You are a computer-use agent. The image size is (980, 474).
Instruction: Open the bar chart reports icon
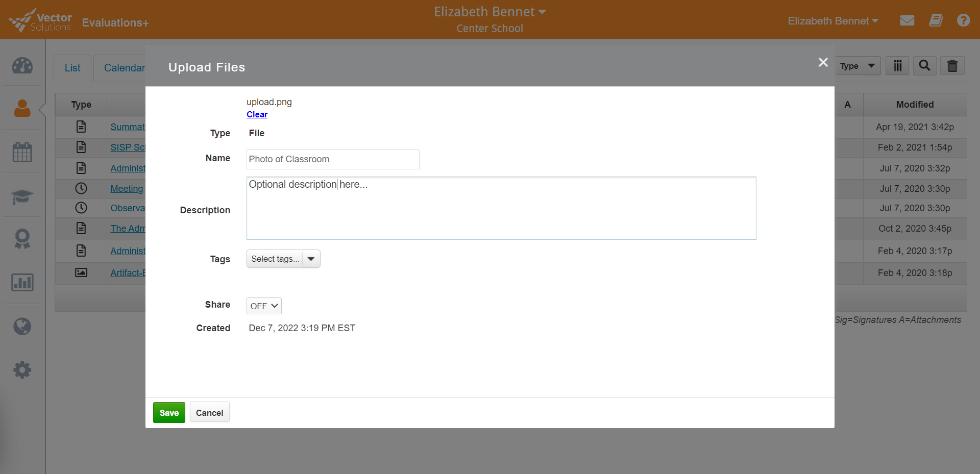point(22,282)
